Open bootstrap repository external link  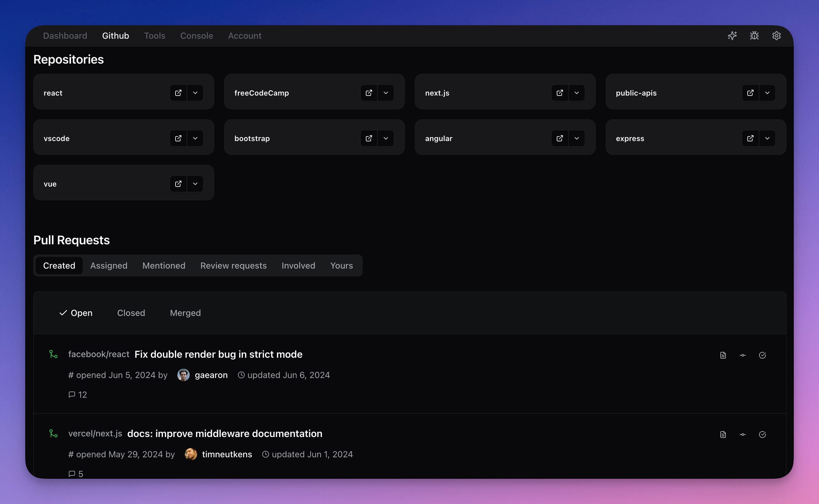tap(369, 138)
